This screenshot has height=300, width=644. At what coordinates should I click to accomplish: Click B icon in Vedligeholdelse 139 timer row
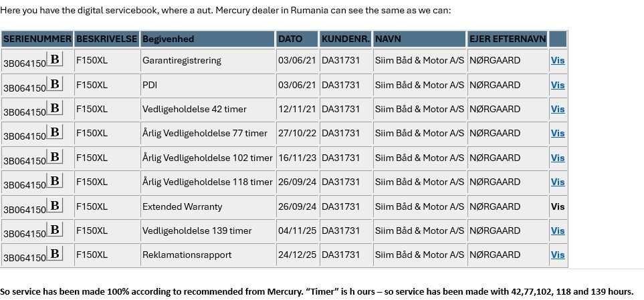click(x=55, y=229)
